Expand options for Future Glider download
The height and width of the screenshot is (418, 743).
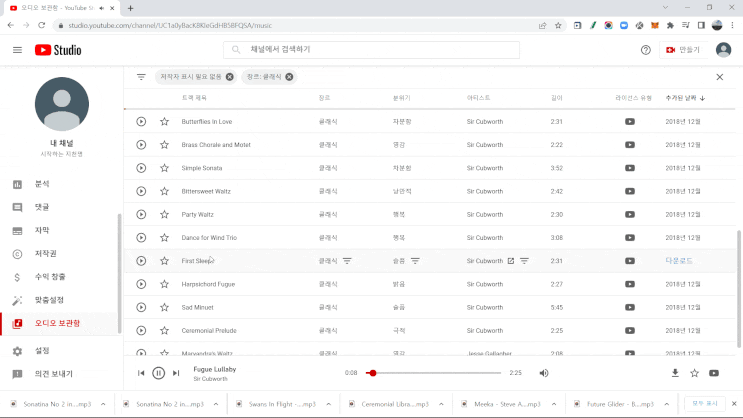pyautogui.click(x=667, y=404)
